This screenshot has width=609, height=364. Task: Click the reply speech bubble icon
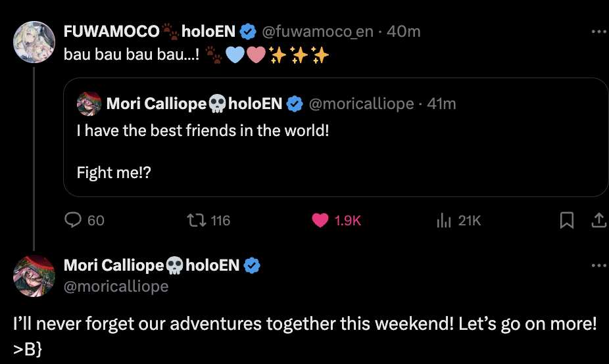point(72,220)
